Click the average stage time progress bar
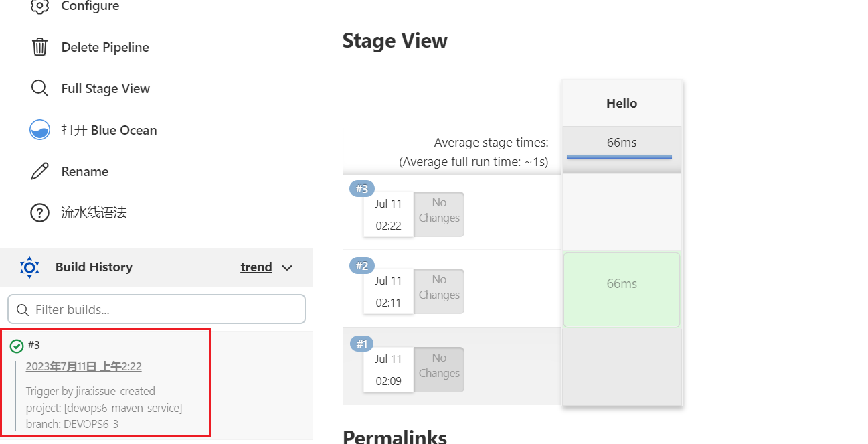The height and width of the screenshot is (444, 868). [x=619, y=157]
